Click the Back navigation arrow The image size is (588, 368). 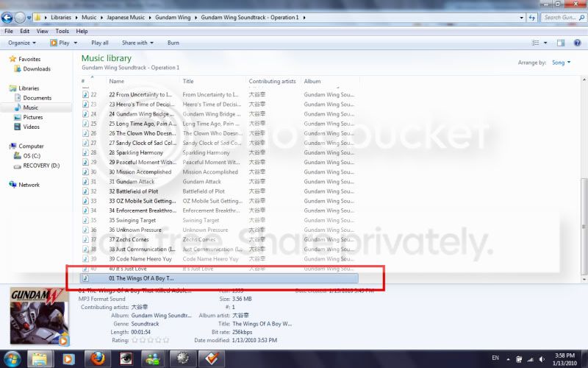pos(7,17)
